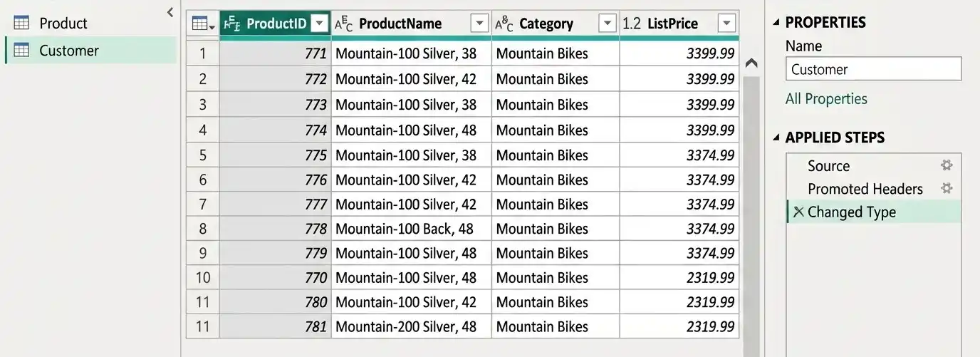Select the Changed Type applied step
The image size is (980, 357).
(x=874, y=212)
